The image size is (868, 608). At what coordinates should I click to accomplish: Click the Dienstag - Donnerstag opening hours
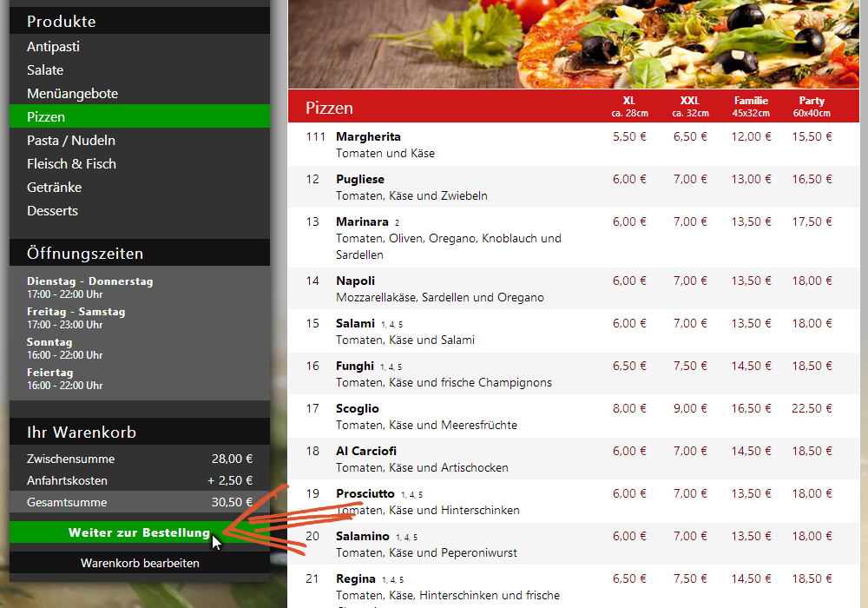coord(89,287)
